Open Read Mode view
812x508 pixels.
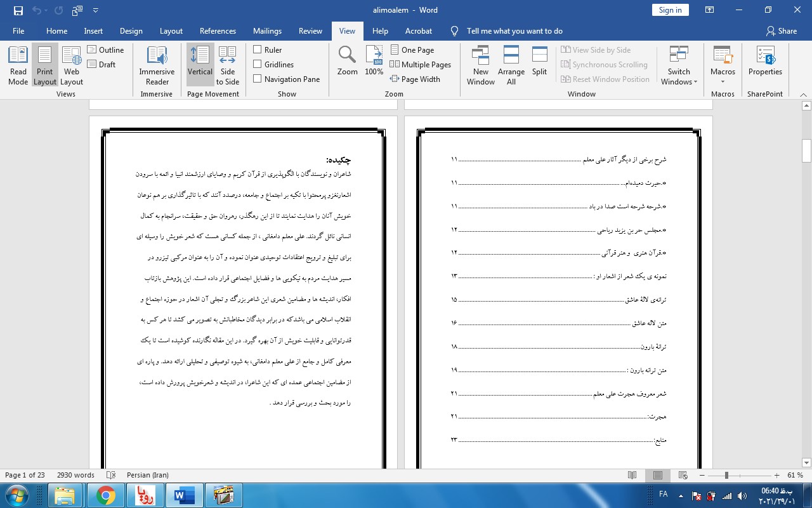pyautogui.click(x=18, y=65)
